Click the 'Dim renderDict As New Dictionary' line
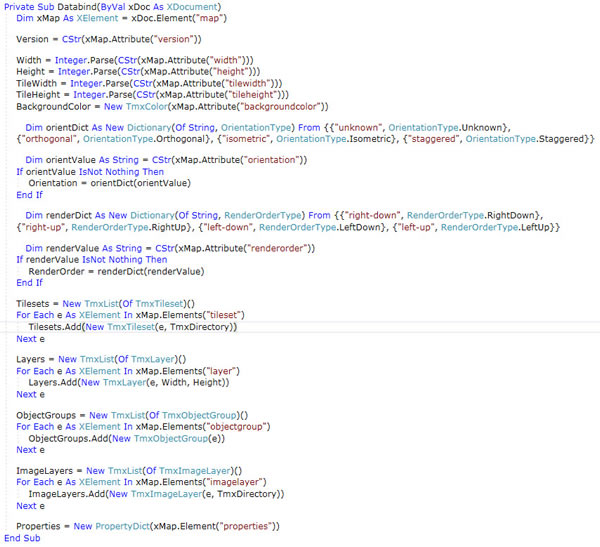The height and width of the screenshot is (547, 600). tap(284, 215)
